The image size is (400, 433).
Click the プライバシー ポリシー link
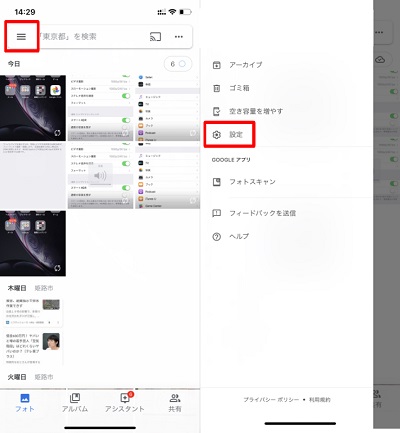click(271, 400)
